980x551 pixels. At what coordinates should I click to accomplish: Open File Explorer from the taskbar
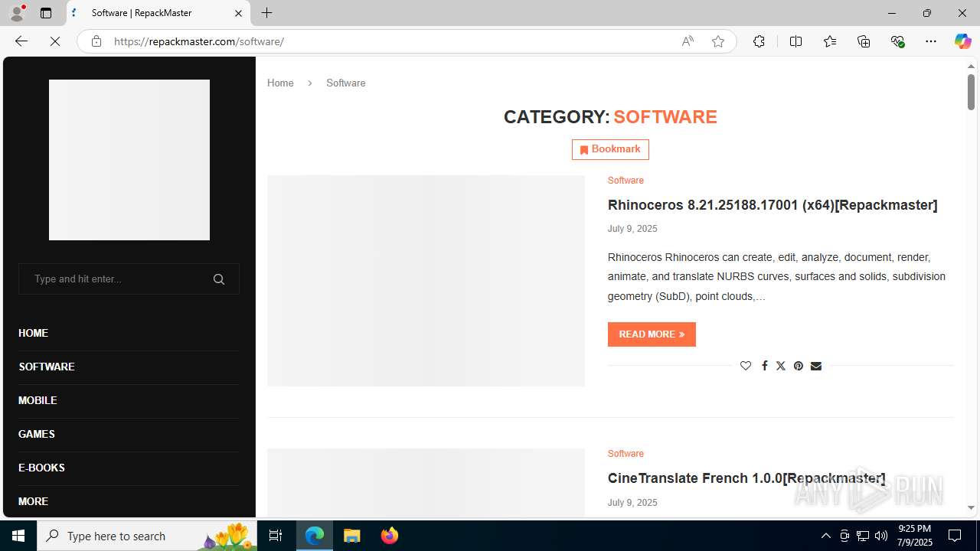[352, 536]
